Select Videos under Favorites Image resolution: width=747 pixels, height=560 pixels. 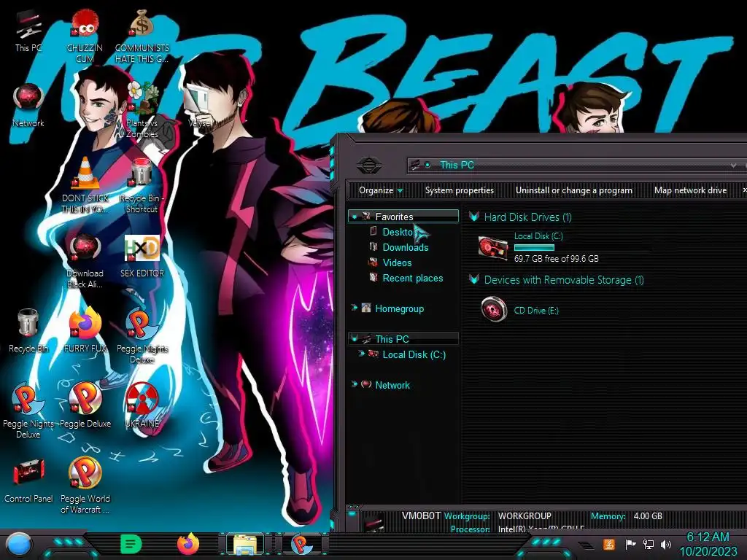coord(397,262)
